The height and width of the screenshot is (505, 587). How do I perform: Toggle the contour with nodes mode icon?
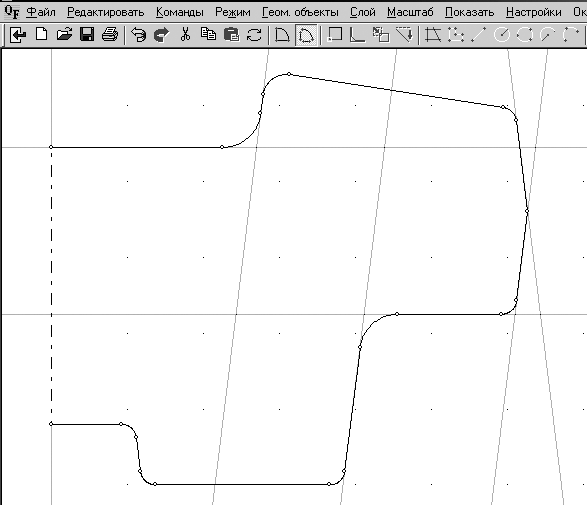(x=306, y=35)
